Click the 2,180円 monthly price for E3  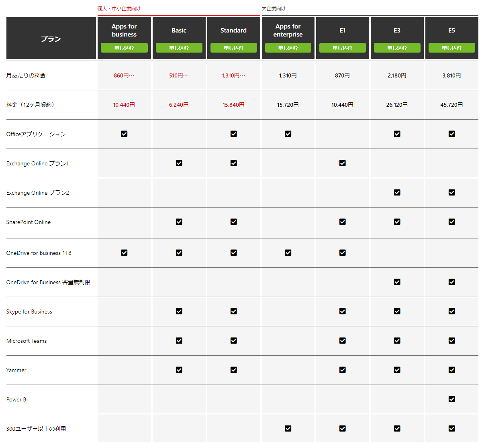pyautogui.click(x=397, y=75)
